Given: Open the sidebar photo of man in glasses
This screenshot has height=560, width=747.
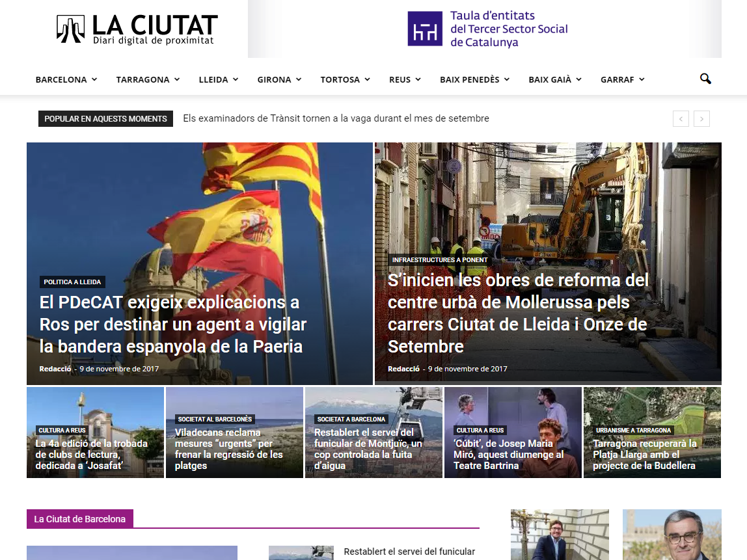Looking at the screenshot, I should (672, 535).
